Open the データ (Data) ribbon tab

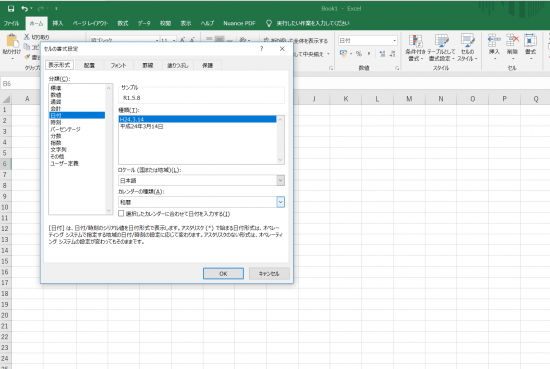144,23
